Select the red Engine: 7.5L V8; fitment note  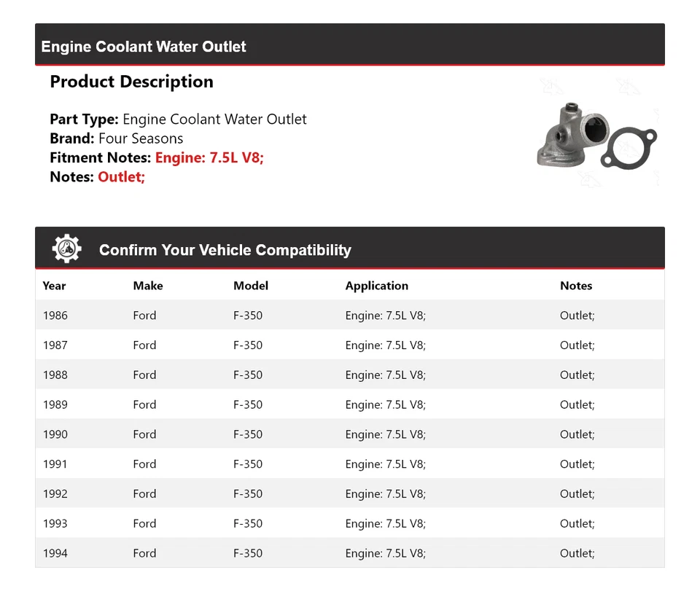pyautogui.click(x=209, y=157)
